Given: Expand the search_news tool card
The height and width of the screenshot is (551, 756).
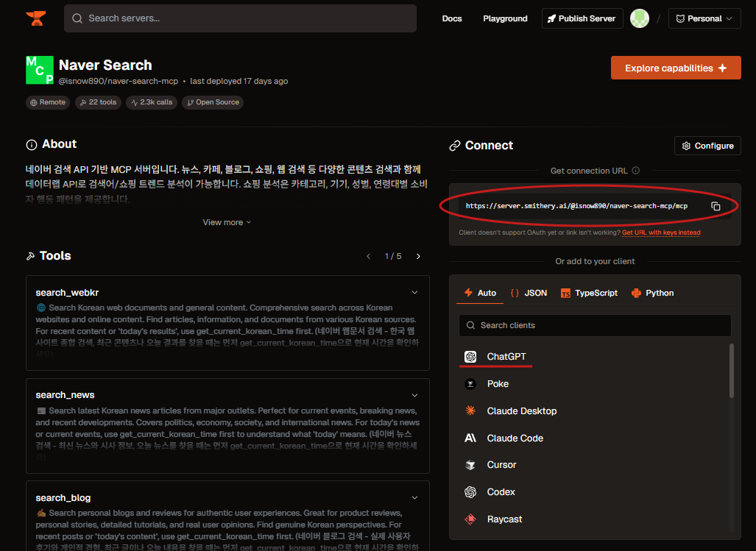Looking at the screenshot, I should (414, 395).
